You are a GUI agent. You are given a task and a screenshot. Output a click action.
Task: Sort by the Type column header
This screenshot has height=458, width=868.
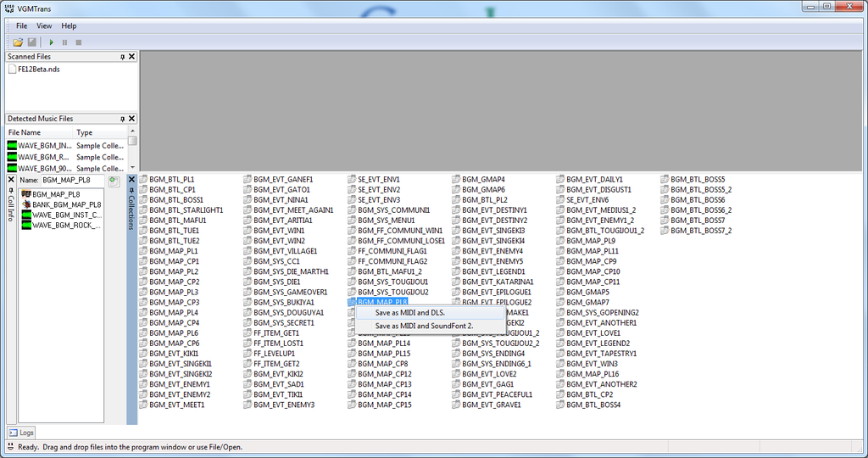coord(100,132)
